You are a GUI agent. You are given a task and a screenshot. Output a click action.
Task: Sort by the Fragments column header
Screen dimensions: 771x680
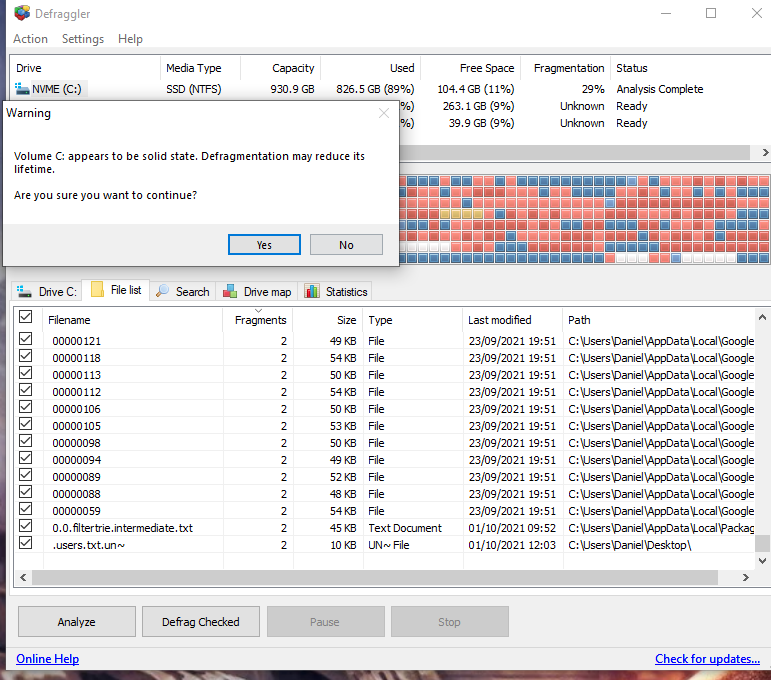[258, 320]
